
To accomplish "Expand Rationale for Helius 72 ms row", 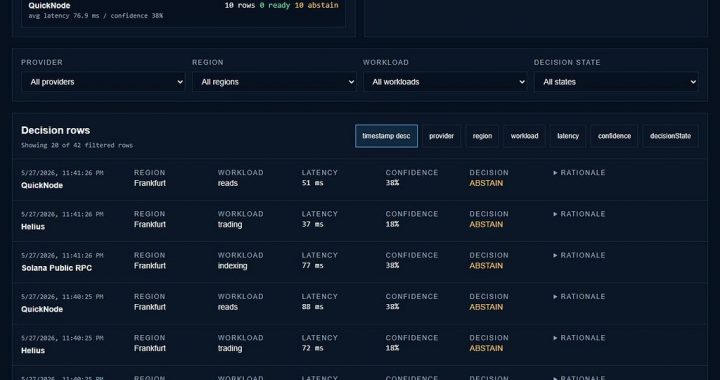I will 579,338.
